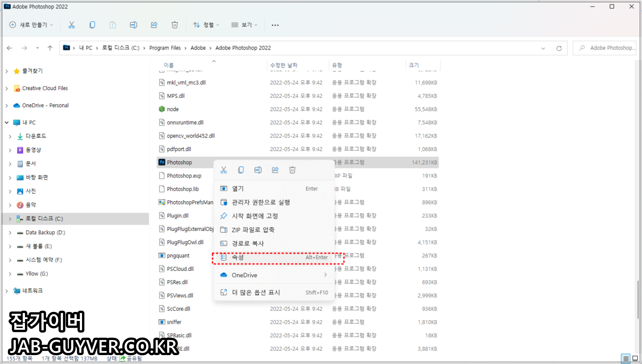
Task: Select 더 많은 옵션 표시 in the context menu
Action: (x=274, y=292)
